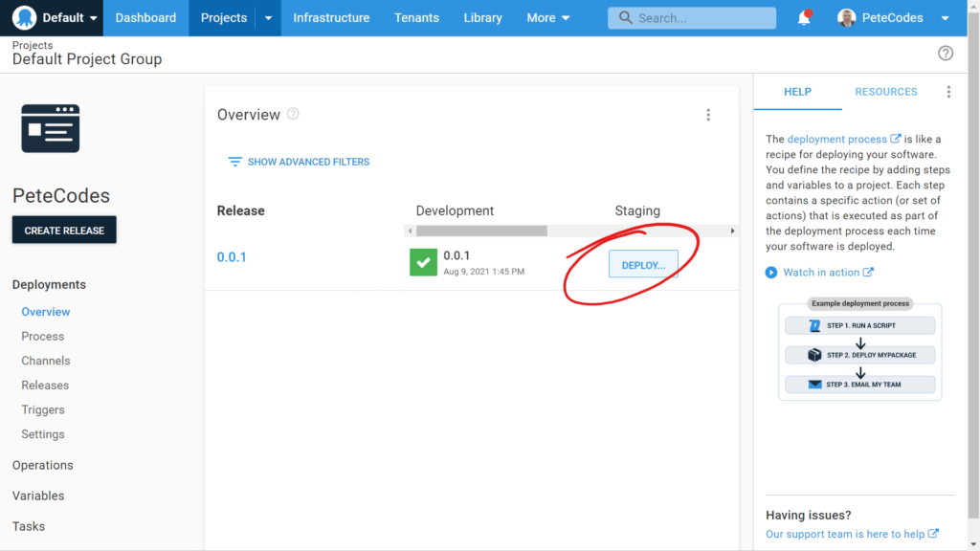980x551 pixels.
Task: Click the Watch in action link
Action: pos(821,273)
